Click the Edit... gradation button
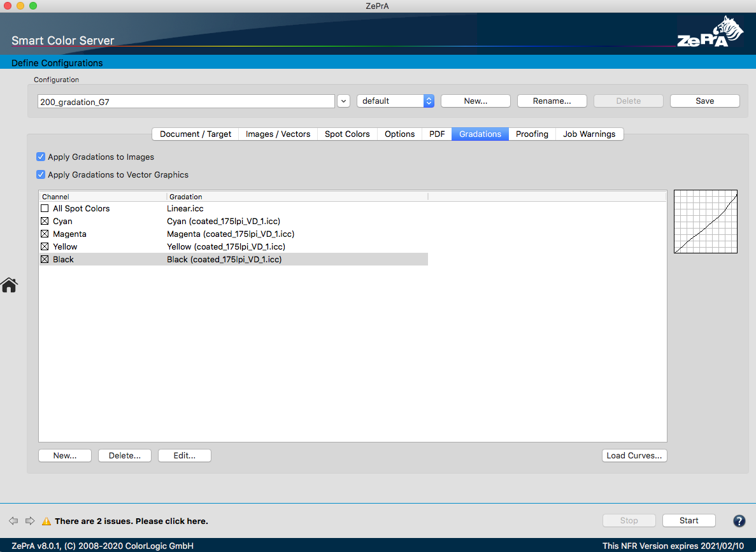The image size is (756, 552). 185,456
